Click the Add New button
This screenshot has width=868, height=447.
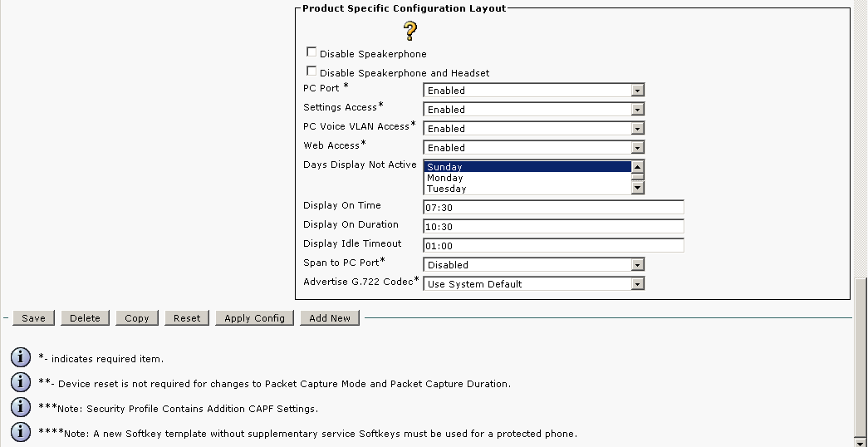[x=330, y=318]
